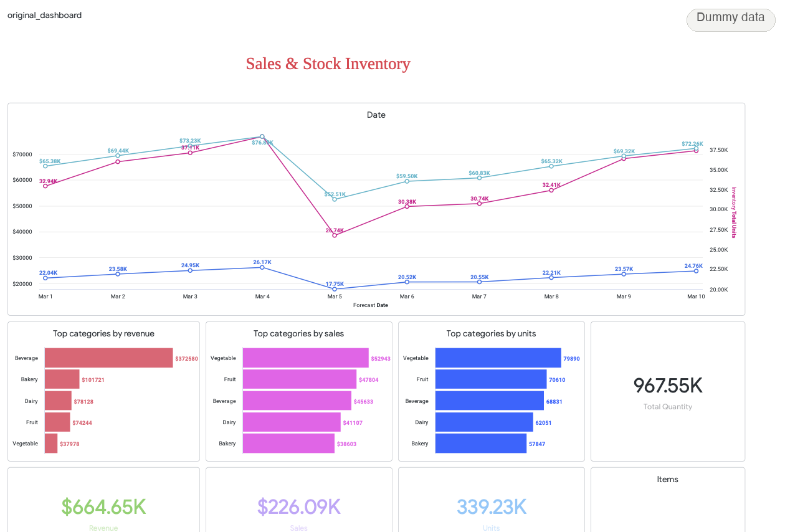Viewport: 785px width, 532px height.
Task: Select the Top categories by sales title
Action: click(298, 333)
